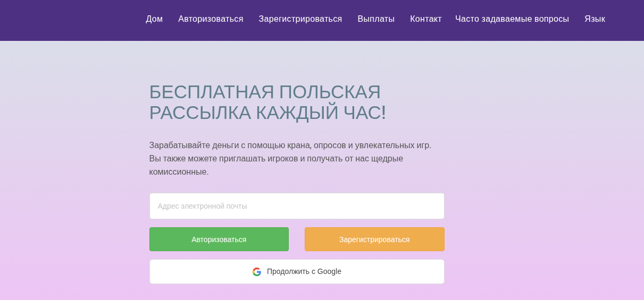Click the empty purple header left of Дом
644x300 pixels.
pos(69,20)
